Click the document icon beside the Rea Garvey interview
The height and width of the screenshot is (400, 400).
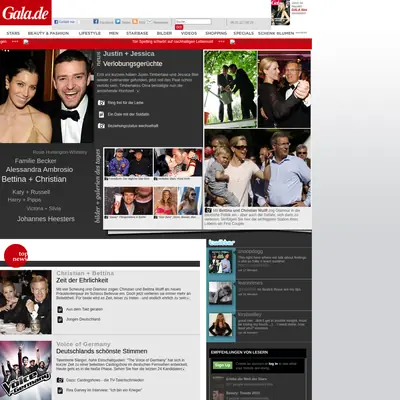[60, 390]
